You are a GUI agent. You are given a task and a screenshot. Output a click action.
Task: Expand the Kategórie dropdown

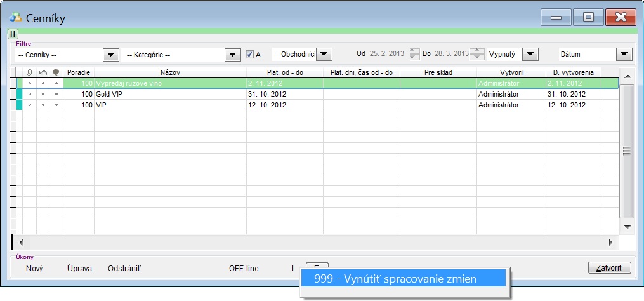pyautogui.click(x=233, y=55)
